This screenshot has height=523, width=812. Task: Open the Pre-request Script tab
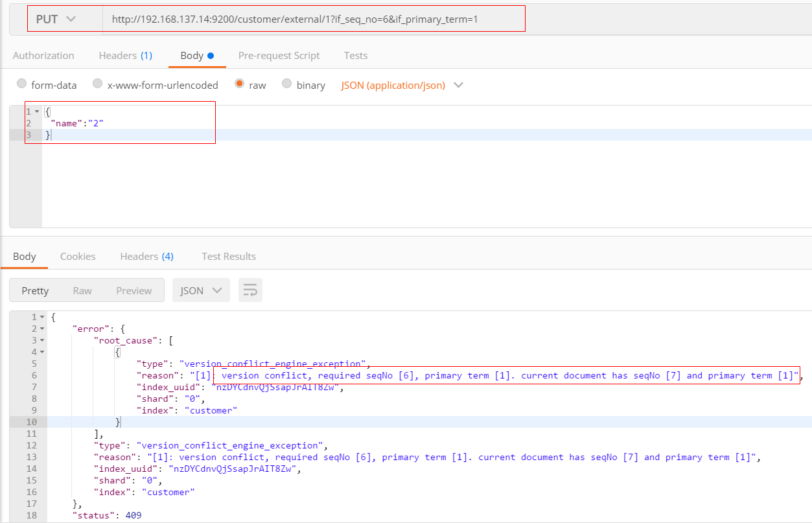279,56
